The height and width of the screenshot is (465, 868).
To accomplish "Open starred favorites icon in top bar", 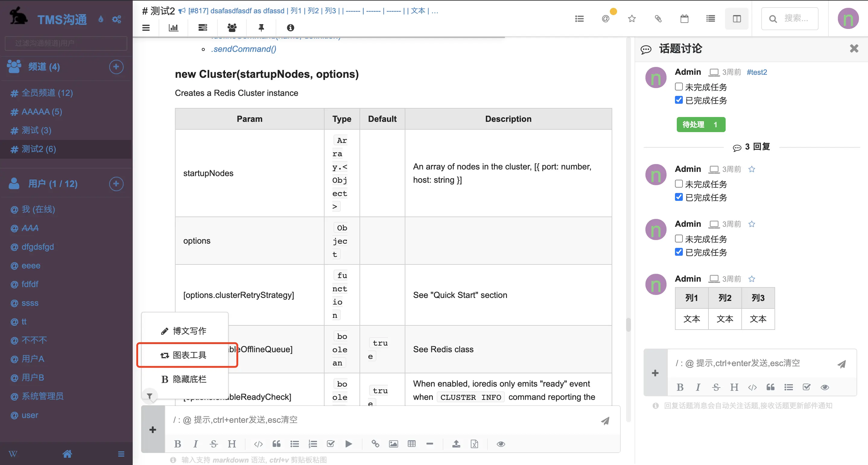I will (x=632, y=19).
